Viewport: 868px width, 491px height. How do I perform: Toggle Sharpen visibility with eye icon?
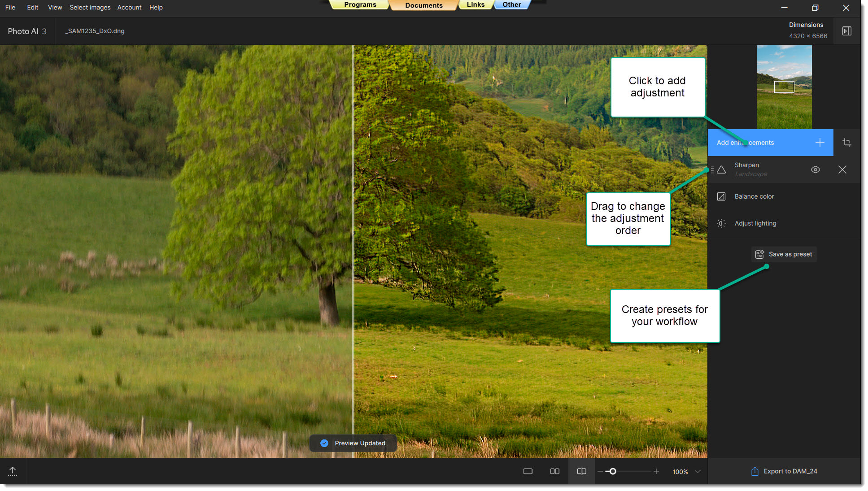[815, 169]
